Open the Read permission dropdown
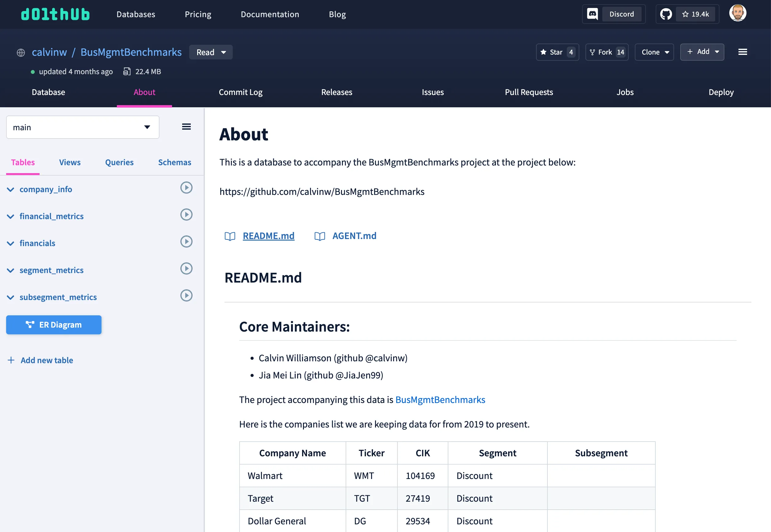 [210, 52]
